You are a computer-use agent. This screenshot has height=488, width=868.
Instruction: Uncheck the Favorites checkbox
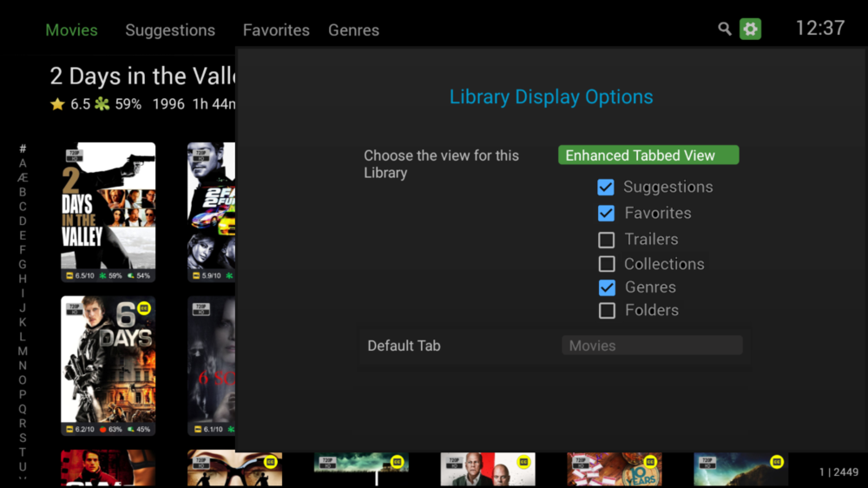coord(606,214)
